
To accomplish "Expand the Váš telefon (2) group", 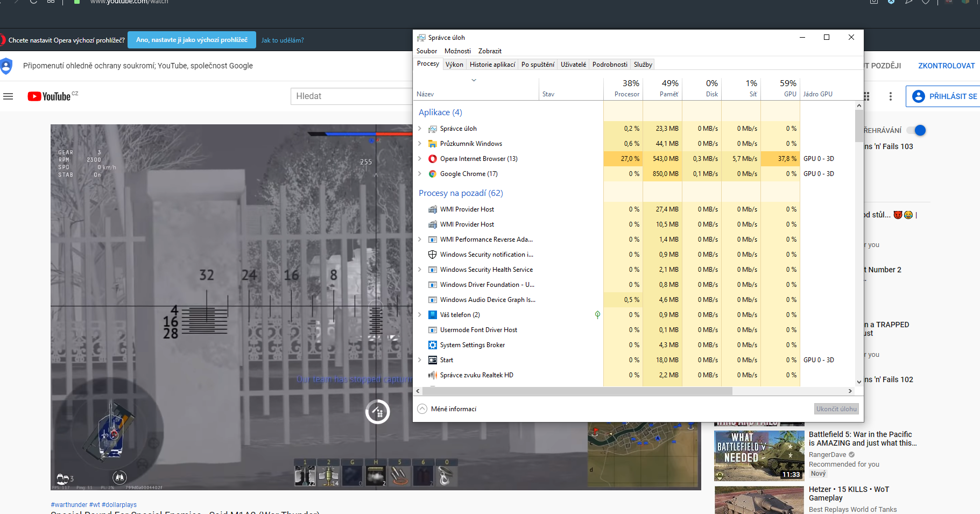I will pos(420,315).
